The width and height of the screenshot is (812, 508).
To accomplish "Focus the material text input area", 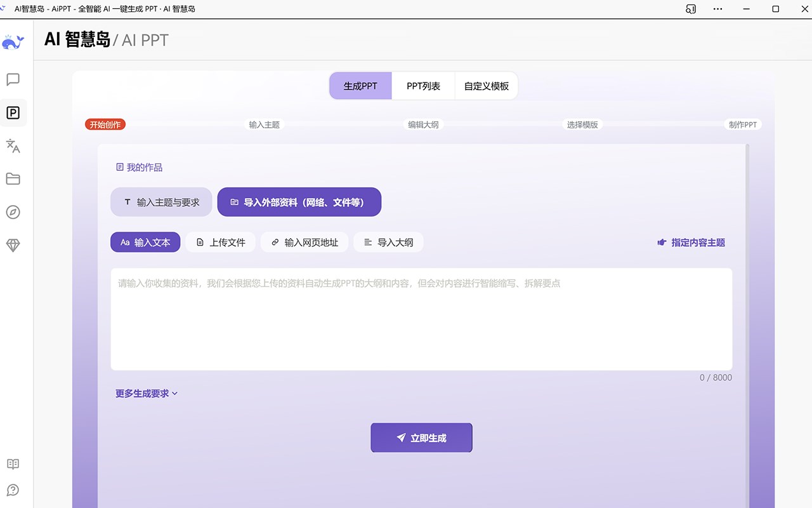I will coord(421,319).
